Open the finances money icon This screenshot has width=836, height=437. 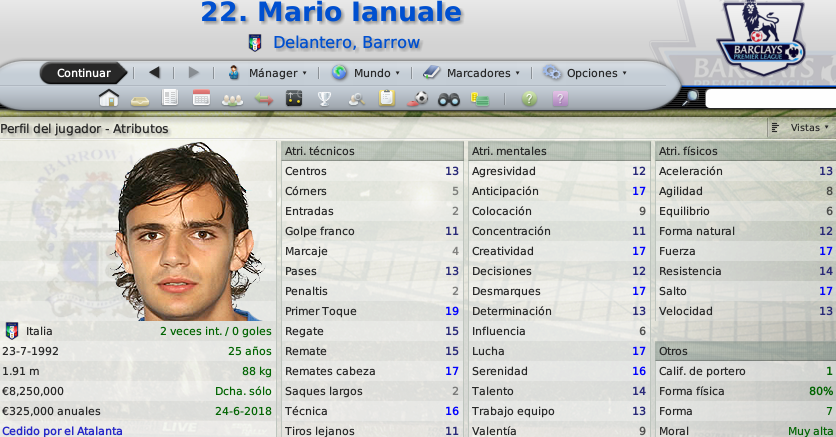point(479,99)
